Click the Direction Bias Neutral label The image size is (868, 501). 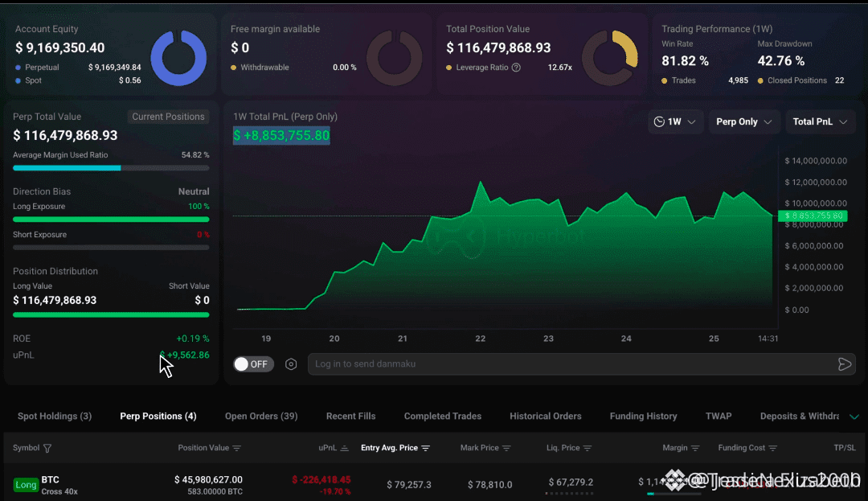[194, 191]
